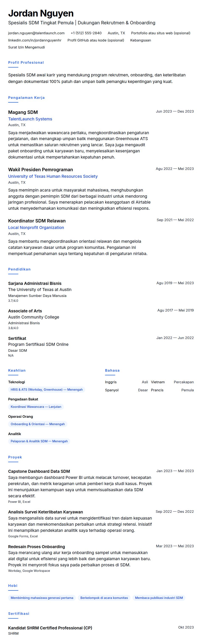This screenshot has height=644, width=202.
Task: Click the Surat Izin Mengemudi contact field
Action: click(x=26, y=47)
